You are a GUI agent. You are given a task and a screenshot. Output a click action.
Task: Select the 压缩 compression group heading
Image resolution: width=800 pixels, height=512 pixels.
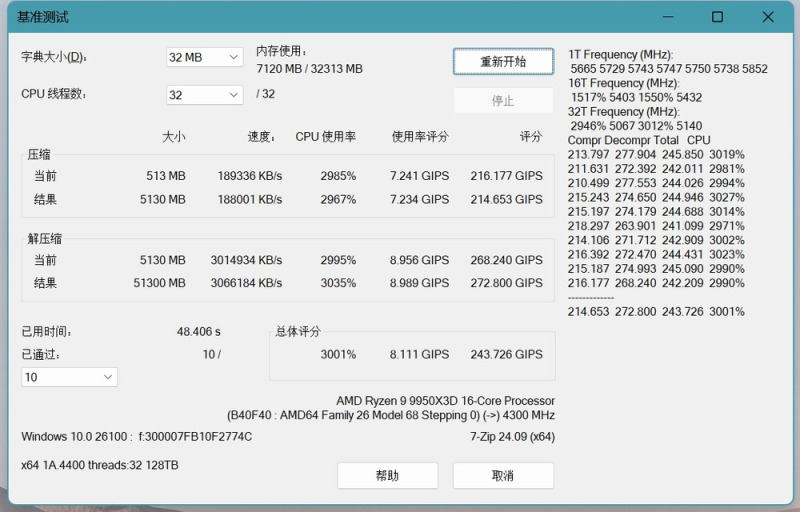[39, 155]
